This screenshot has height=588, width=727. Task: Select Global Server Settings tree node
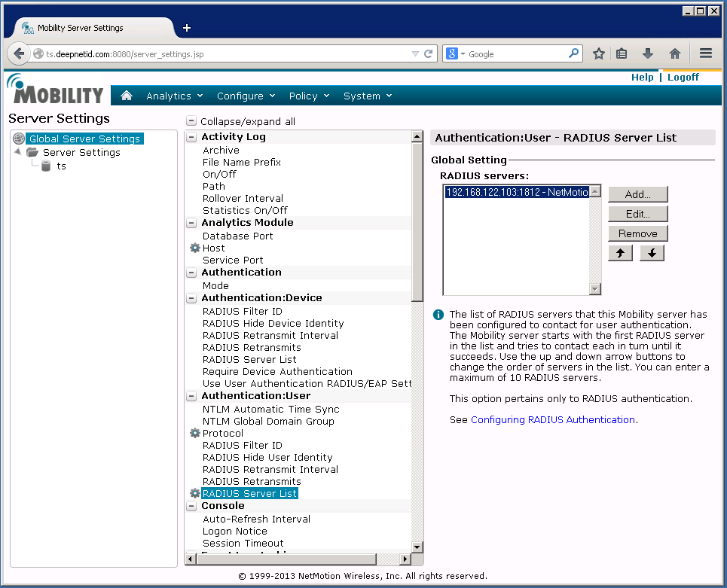[x=84, y=139]
